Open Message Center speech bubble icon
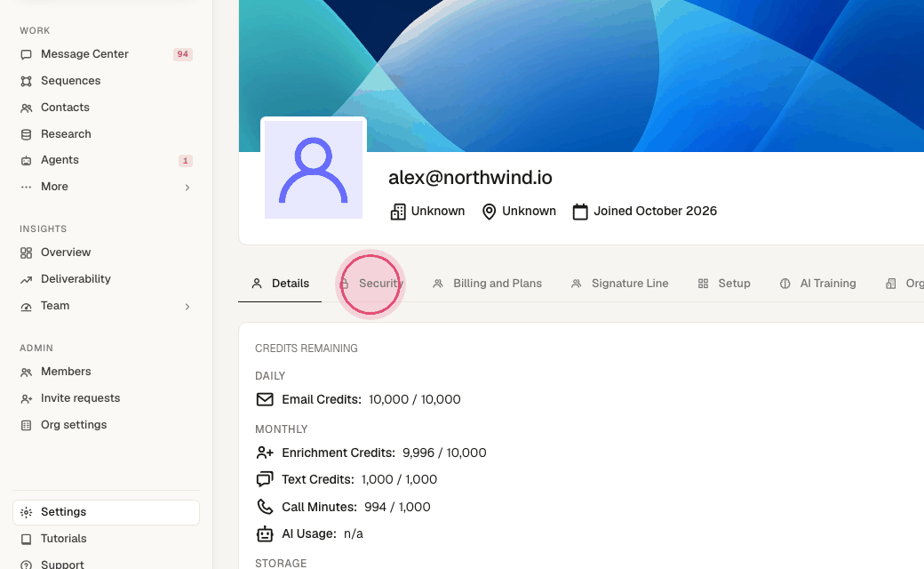 (x=26, y=55)
